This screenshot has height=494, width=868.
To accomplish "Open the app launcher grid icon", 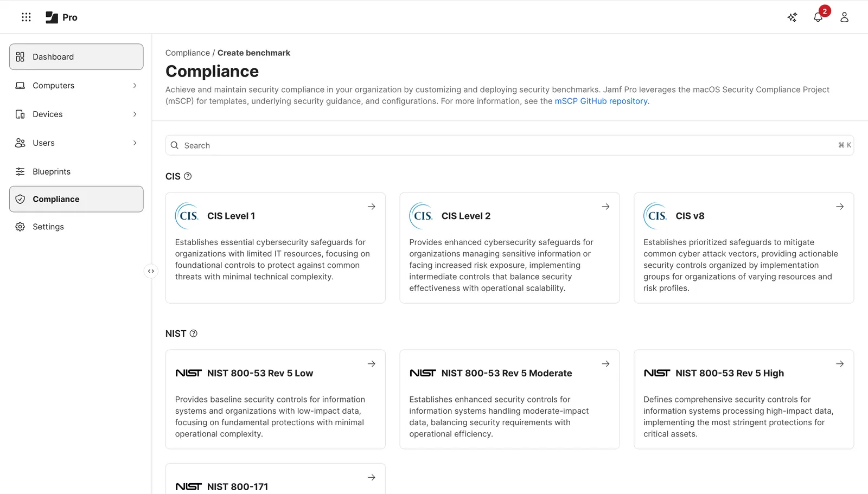I will point(26,17).
